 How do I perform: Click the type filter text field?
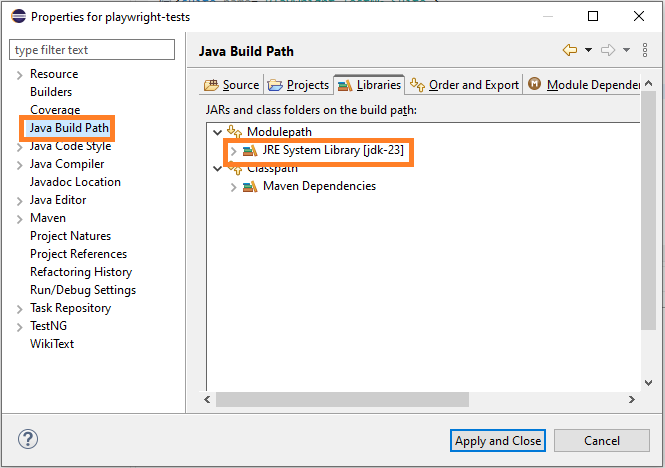(91, 50)
